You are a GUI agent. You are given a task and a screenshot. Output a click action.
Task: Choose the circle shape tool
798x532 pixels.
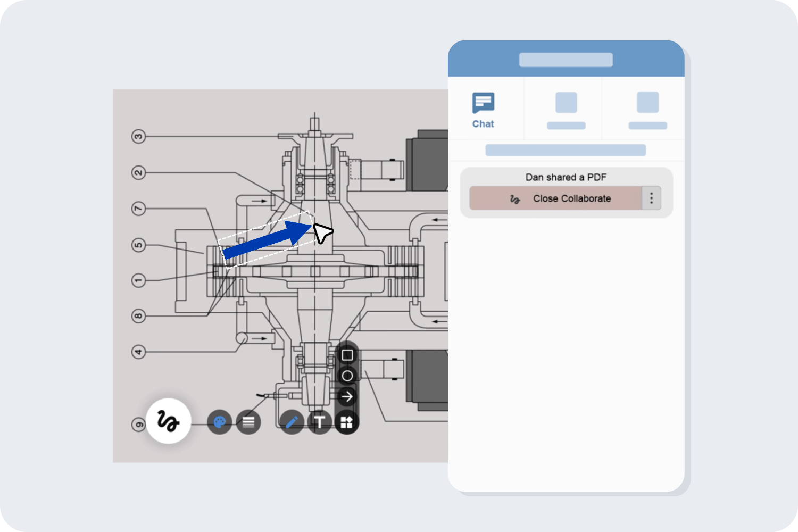pos(347,376)
